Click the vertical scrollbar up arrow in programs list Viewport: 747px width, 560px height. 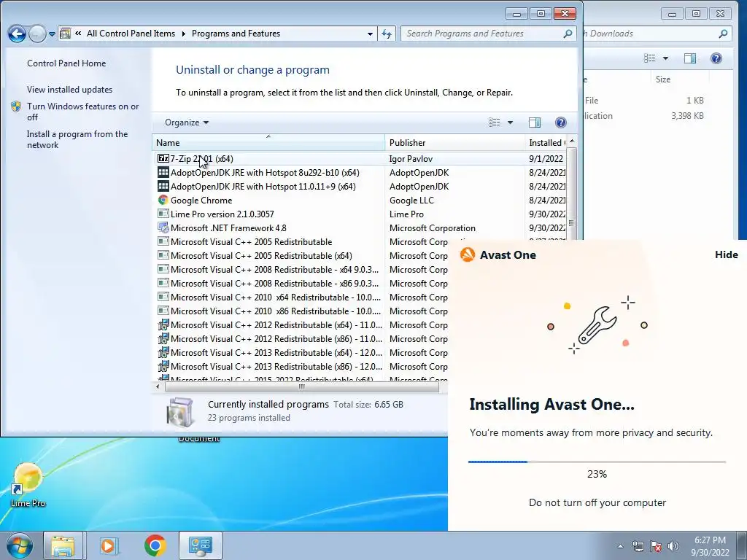coord(572,141)
